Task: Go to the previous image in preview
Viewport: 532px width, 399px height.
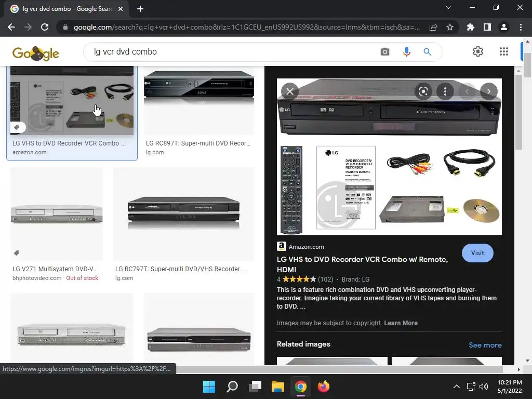Action: coord(467,91)
